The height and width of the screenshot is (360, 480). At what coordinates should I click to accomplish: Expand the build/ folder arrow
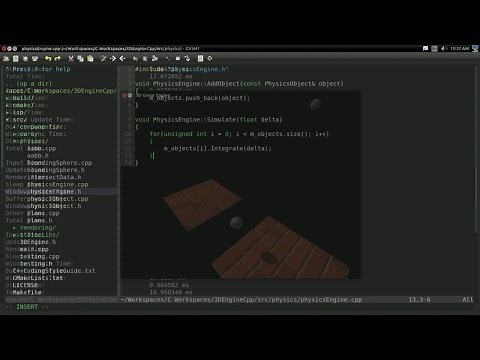click(x=7, y=98)
